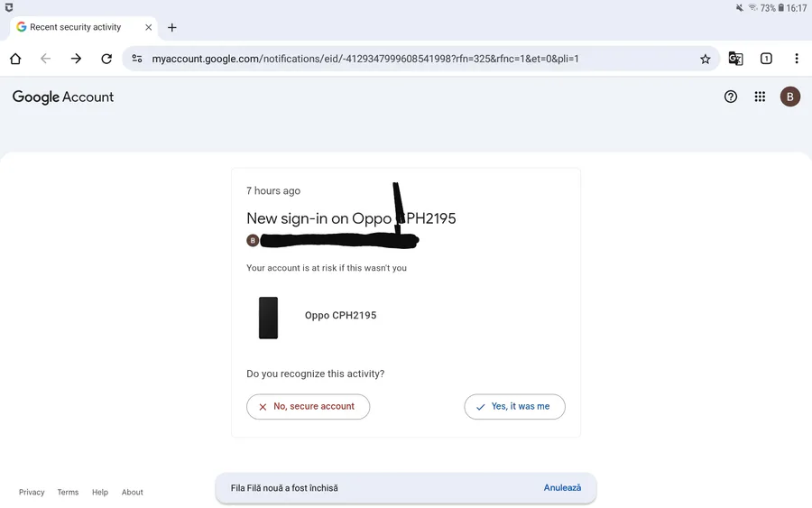The image size is (812, 508).
Task: Select the Recent security activity tab
Action: click(76, 27)
